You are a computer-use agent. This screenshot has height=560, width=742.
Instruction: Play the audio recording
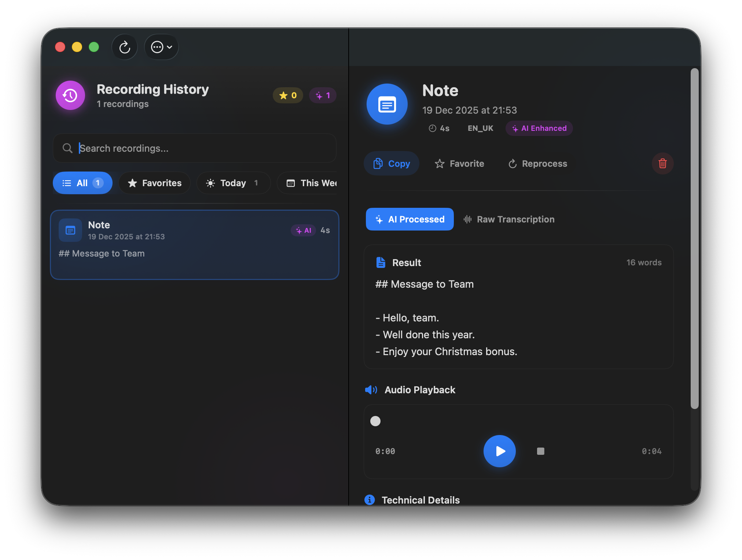point(499,451)
